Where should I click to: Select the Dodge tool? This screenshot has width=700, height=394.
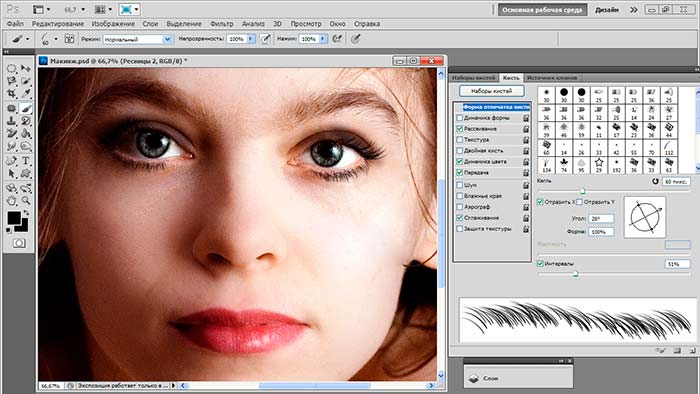click(26, 146)
